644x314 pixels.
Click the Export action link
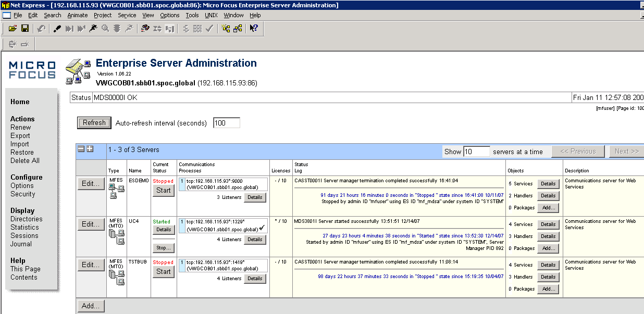tap(20, 135)
